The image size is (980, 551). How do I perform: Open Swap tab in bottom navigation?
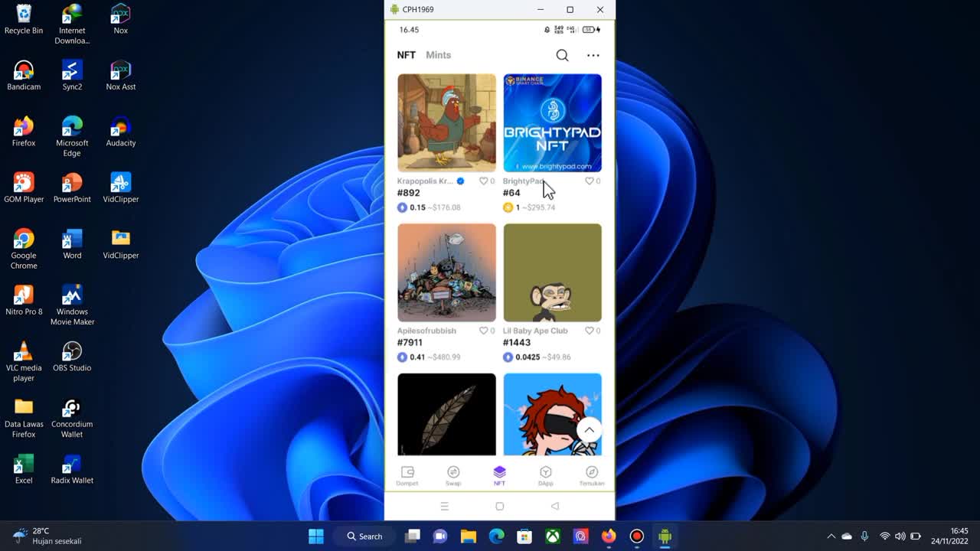click(x=453, y=476)
